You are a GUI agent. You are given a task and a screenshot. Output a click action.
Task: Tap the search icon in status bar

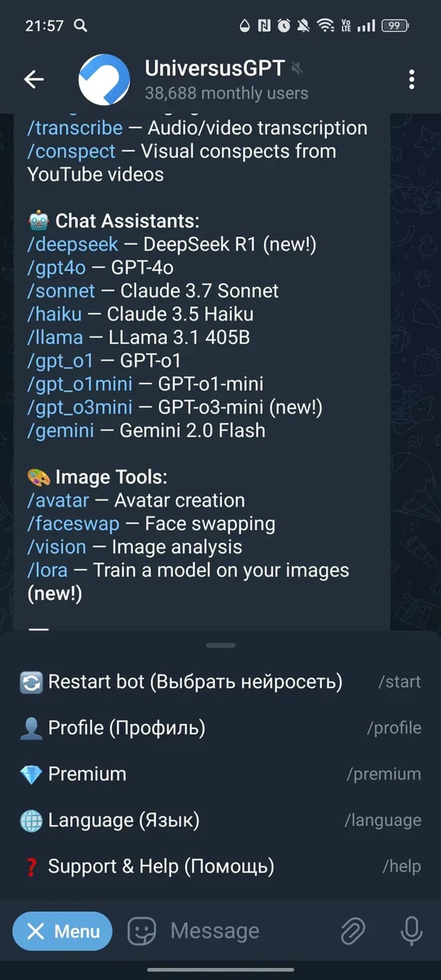pos(80,25)
